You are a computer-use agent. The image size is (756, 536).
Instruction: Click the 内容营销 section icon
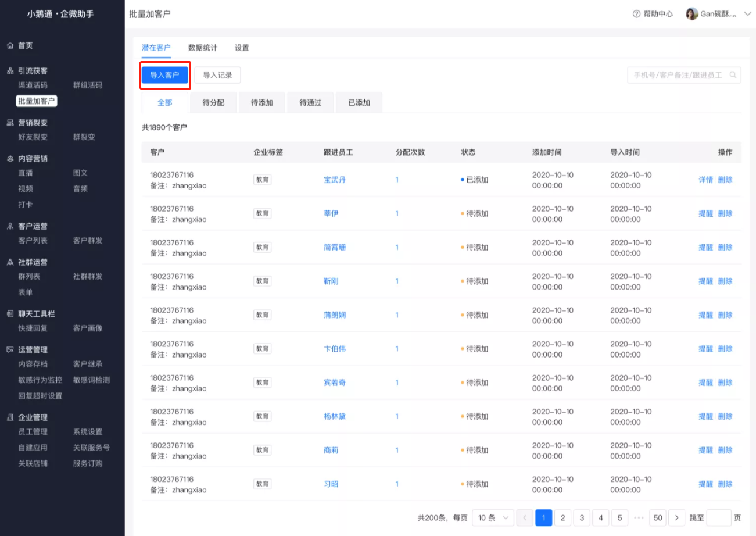(10, 159)
